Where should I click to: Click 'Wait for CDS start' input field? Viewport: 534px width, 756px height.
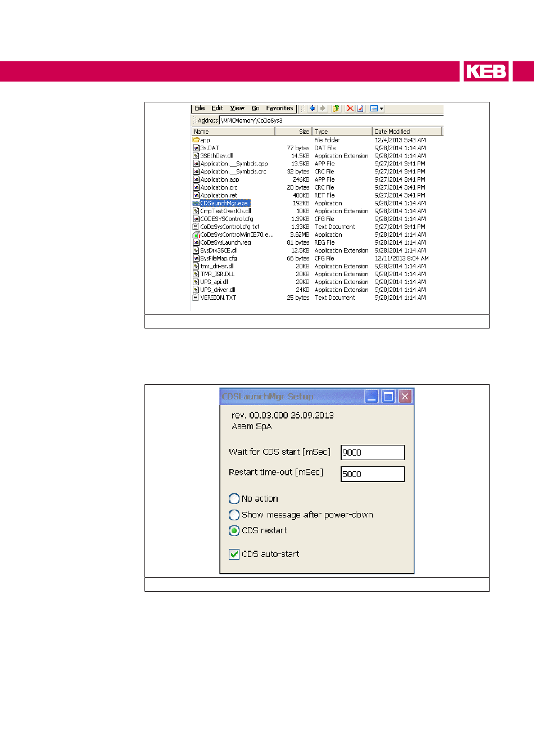tap(373, 452)
